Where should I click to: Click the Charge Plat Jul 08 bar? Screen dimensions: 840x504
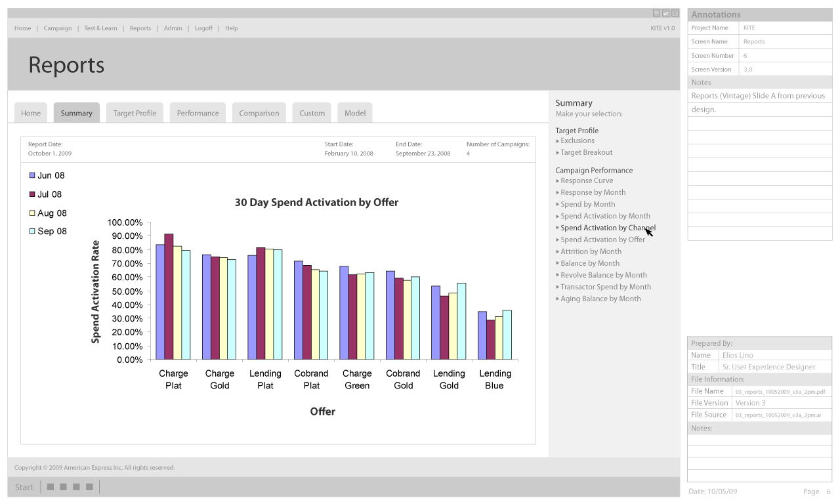pyautogui.click(x=169, y=297)
